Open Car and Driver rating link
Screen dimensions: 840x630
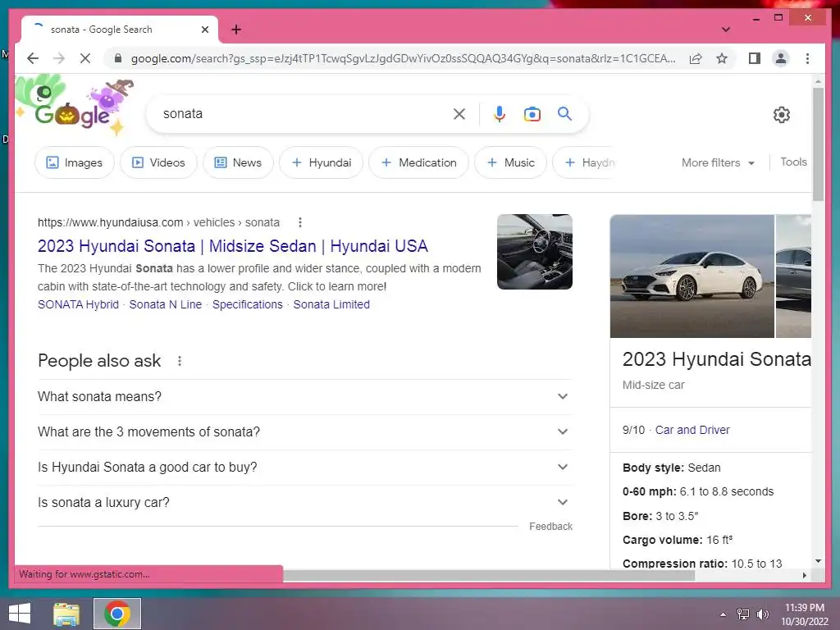(x=692, y=430)
